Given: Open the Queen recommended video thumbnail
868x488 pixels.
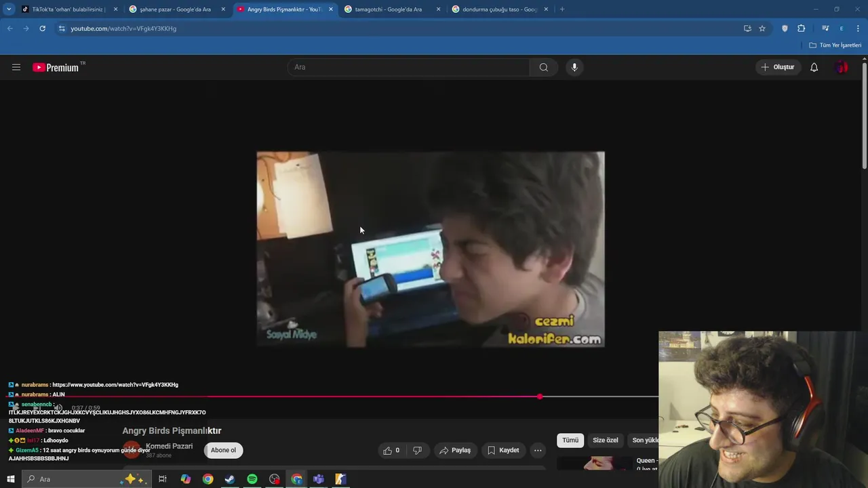Looking at the screenshot, I should 594,463.
